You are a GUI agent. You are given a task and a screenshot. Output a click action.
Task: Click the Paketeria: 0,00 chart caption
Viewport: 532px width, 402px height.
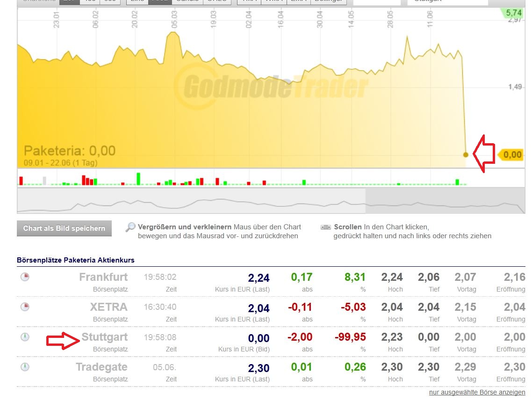(x=70, y=150)
